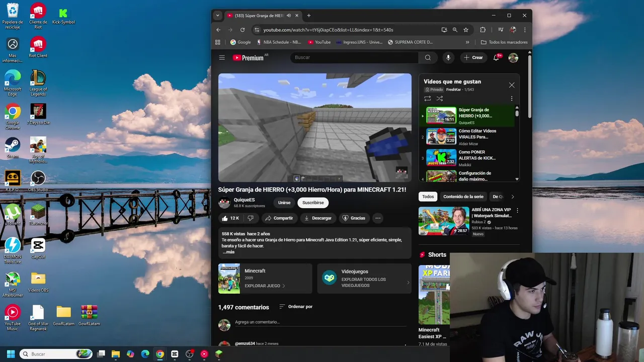Open options for Waterpark Simulator video
This screenshot has height=362, width=644.
pos(517,210)
